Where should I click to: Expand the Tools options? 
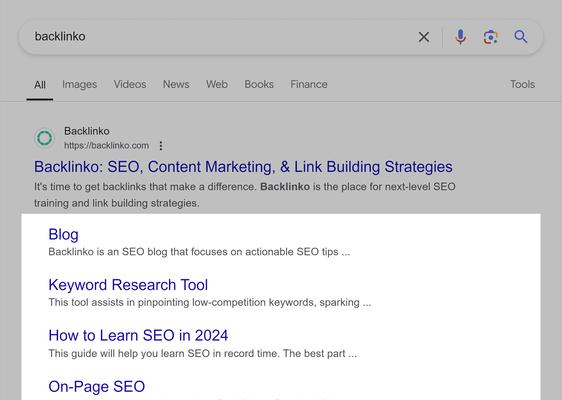point(523,84)
